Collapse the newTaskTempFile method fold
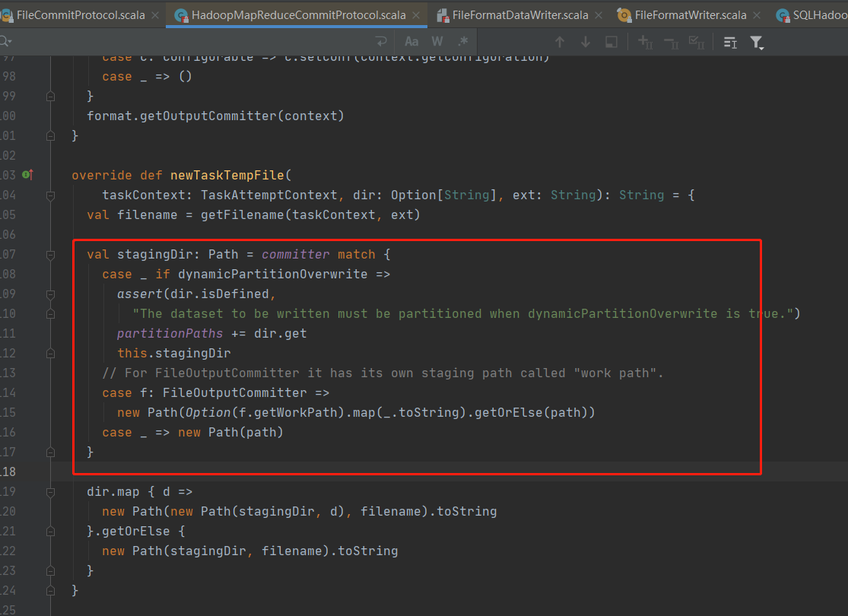Screen dimensions: 848x616 50,195
